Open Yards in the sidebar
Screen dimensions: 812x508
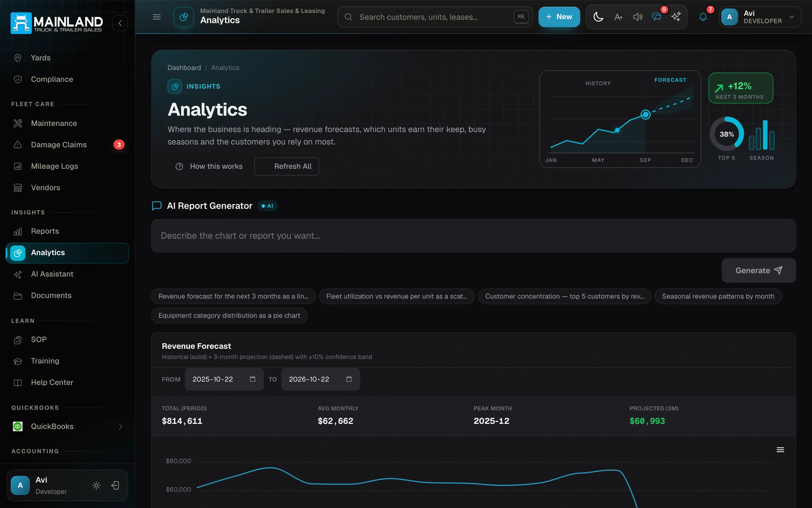point(67,58)
